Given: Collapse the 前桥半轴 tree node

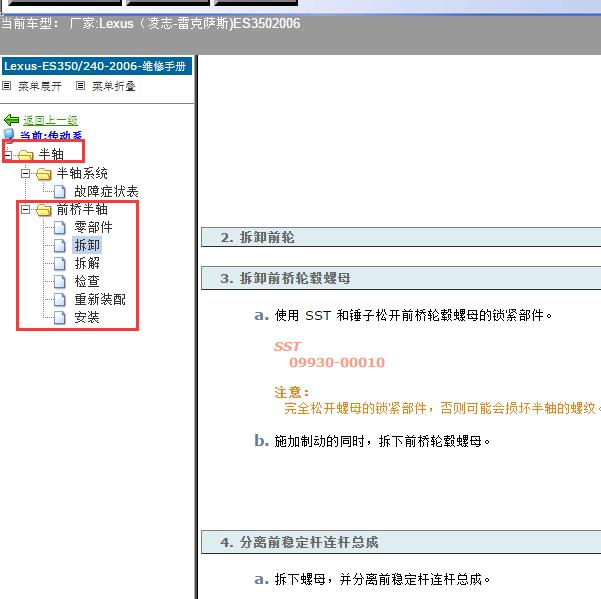Looking at the screenshot, I should click(x=25, y=209).
